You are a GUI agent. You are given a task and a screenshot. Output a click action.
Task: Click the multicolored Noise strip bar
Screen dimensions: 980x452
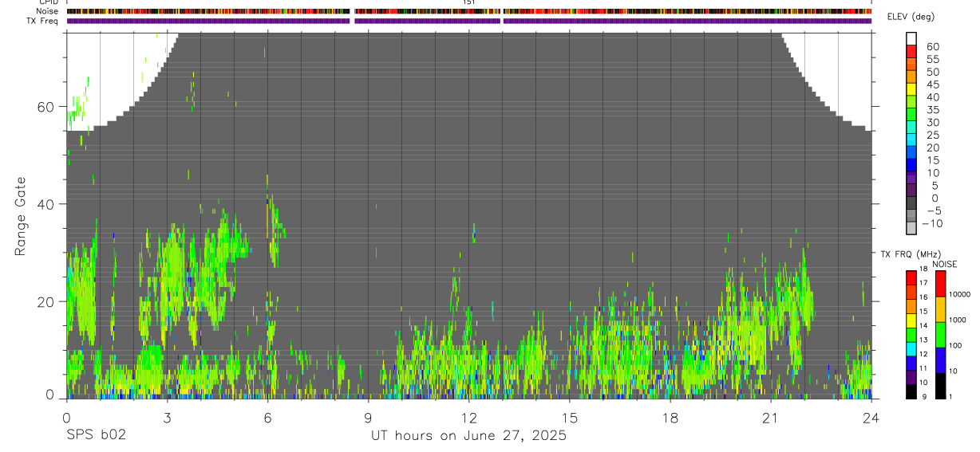469,11
